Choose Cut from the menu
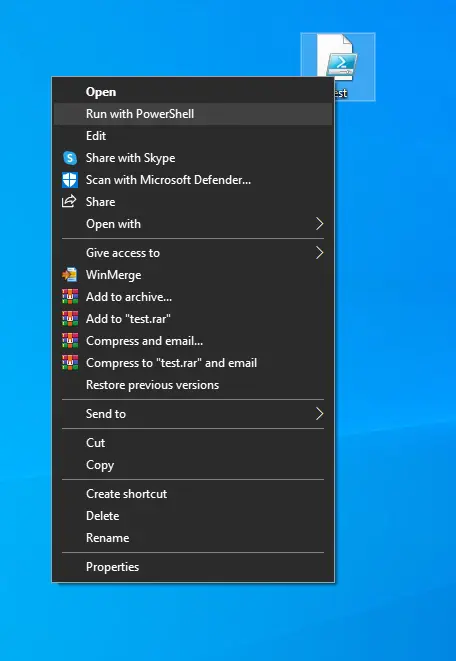This screenshot has width=456, height=661. (193, 443)
